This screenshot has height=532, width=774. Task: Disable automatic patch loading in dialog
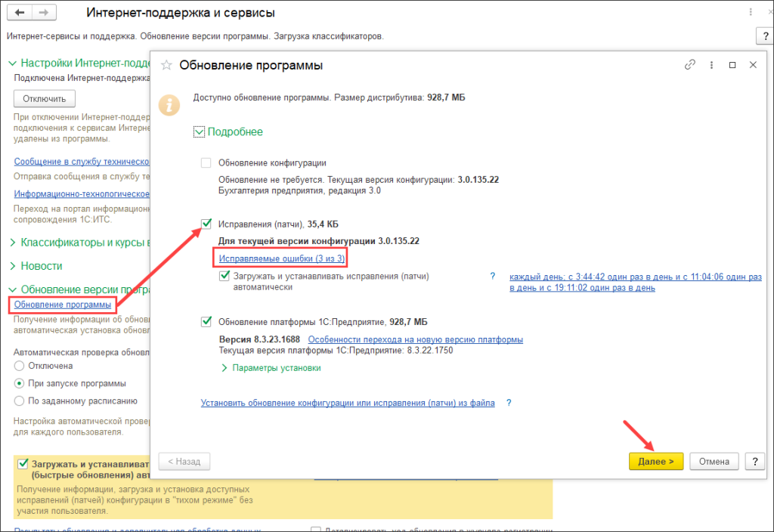[x=224, y=276]
